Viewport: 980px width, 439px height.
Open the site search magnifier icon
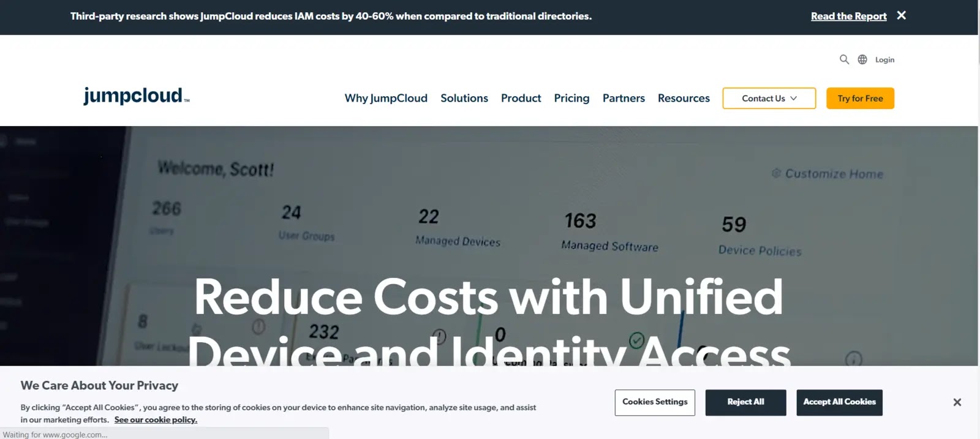coord(844,59)
